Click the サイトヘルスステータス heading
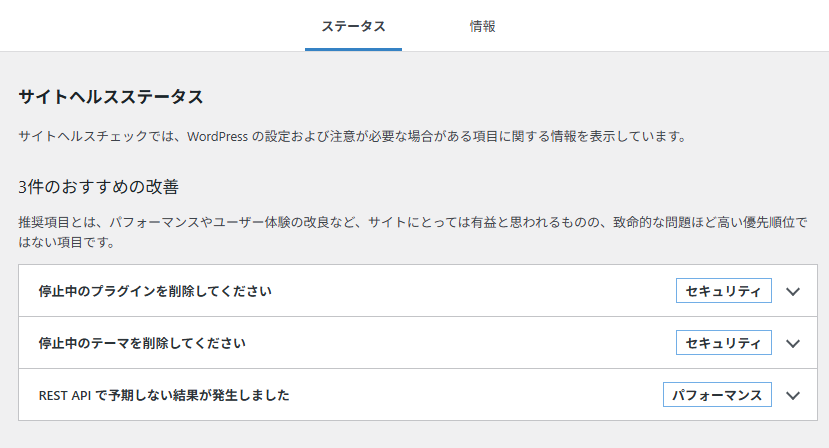829x448 pixels. (111, 97)
